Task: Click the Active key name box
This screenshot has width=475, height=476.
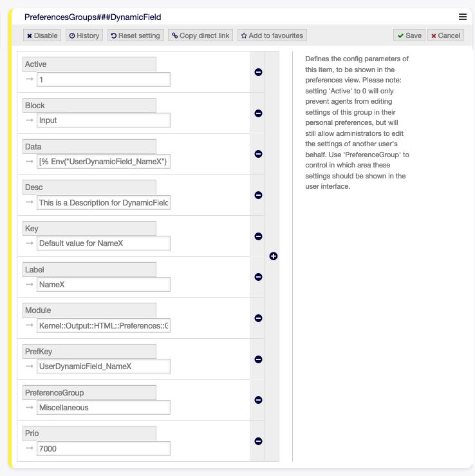Action: (x=89, y=64)
